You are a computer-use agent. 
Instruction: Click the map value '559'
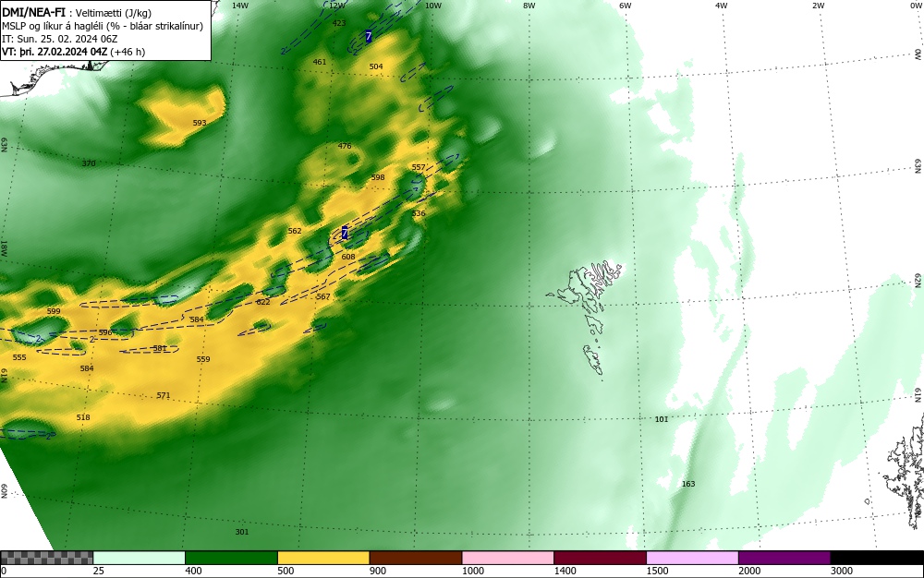pos(203,359)
